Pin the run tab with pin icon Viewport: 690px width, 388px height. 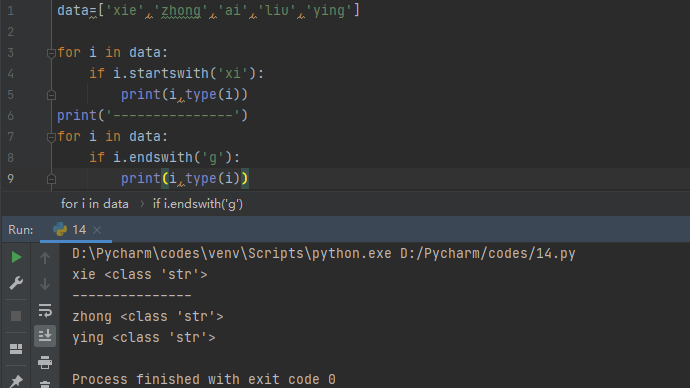[x=16, y=381]
